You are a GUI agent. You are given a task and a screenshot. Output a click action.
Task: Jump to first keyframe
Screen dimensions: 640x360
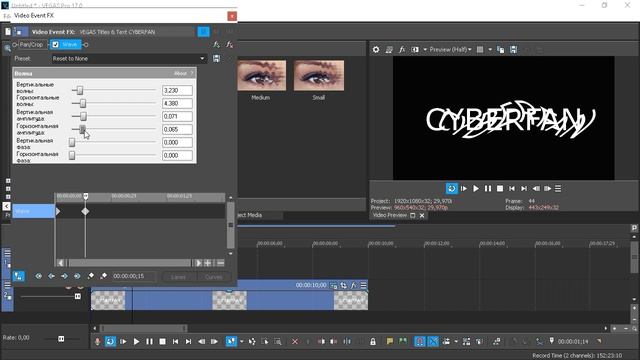click(x=38, y=276)
